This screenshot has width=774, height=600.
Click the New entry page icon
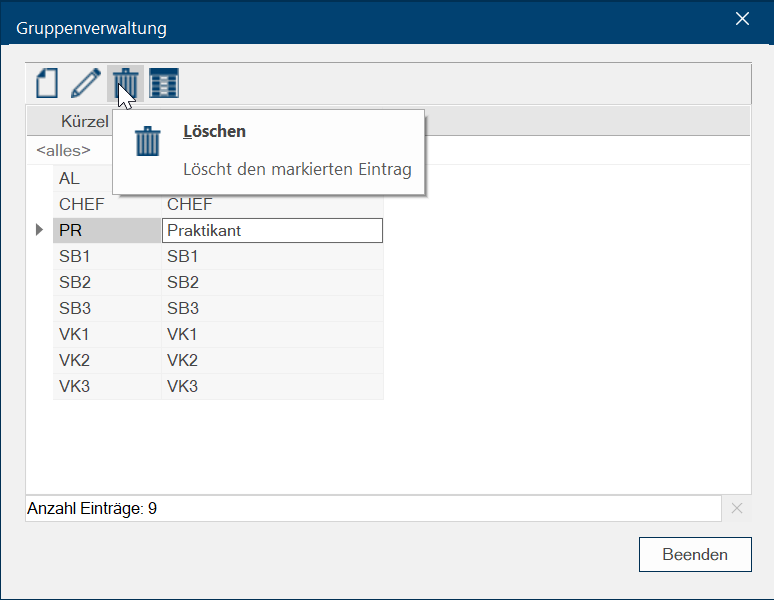[x=46, y=83]
